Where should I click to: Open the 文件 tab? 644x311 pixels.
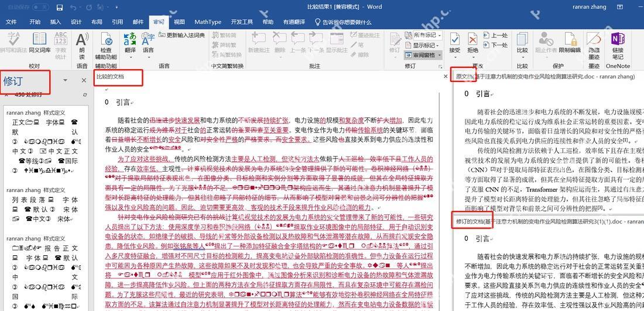click(x=12, y=22)
